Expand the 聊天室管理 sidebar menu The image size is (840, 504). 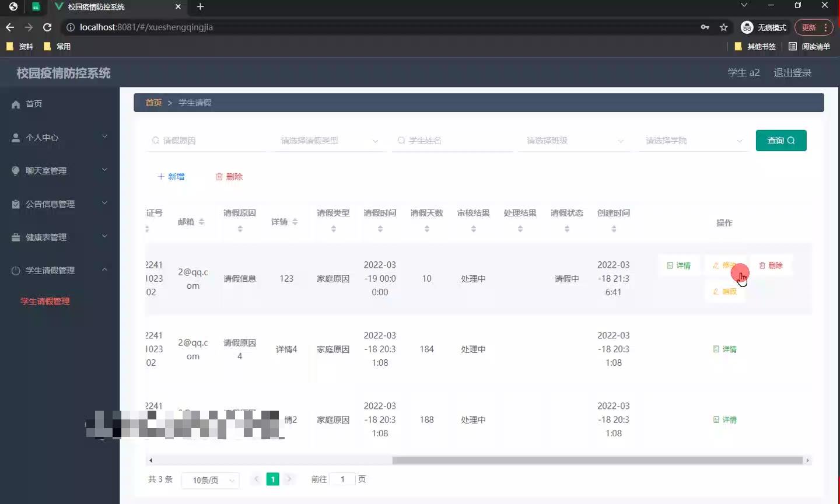click(60, 171)
